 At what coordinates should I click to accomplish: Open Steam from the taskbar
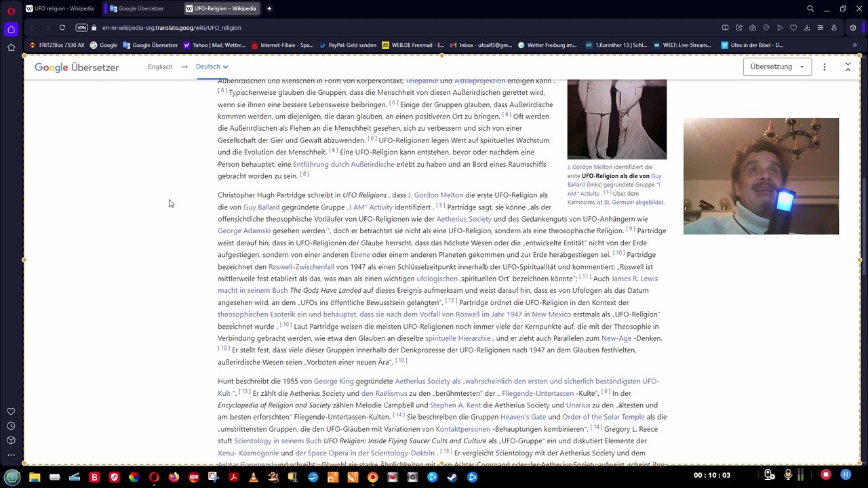(452, 477)
